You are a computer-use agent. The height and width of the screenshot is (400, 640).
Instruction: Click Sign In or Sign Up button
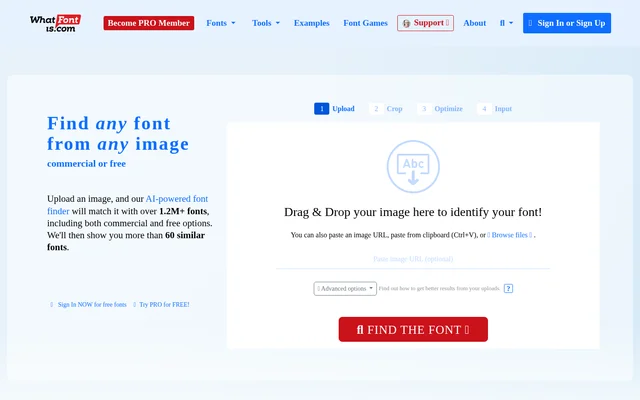(567, 23)
